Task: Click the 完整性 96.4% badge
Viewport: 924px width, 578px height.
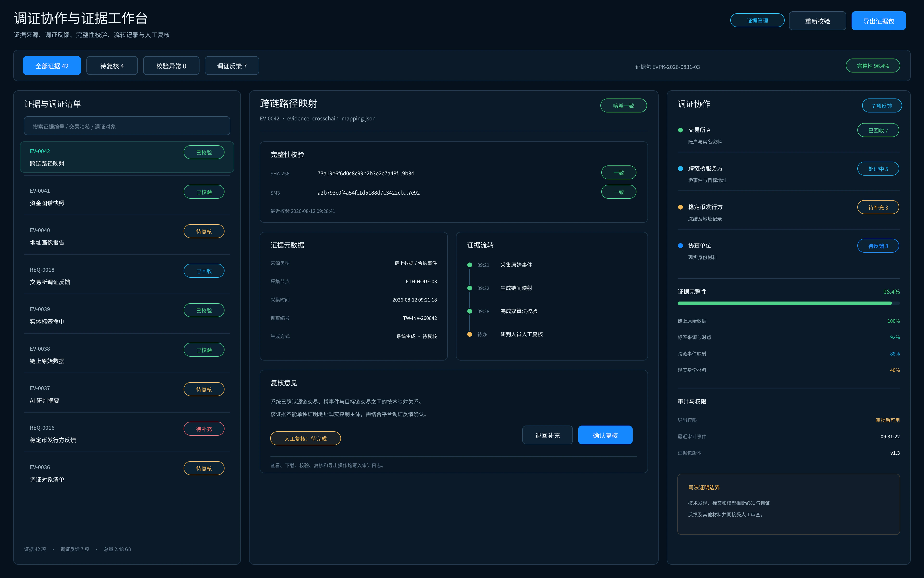Action: (x=873, y=66)
